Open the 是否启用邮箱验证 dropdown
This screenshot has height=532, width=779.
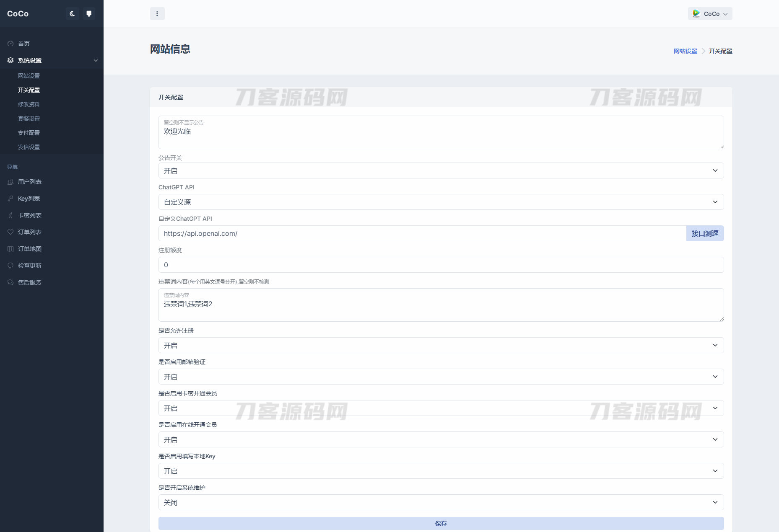(441, 377)
